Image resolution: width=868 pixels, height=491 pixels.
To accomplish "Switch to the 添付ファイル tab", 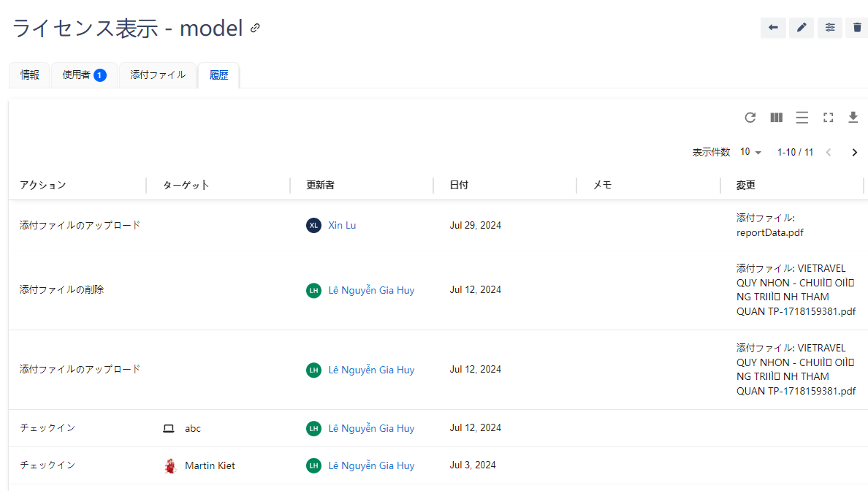I will coord(158,75).
